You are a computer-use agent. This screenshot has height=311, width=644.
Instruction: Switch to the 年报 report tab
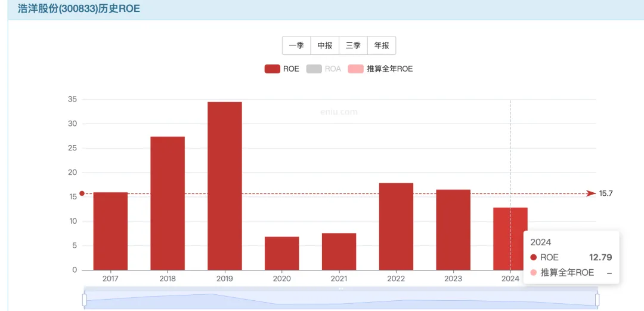[x=382, y=45]
